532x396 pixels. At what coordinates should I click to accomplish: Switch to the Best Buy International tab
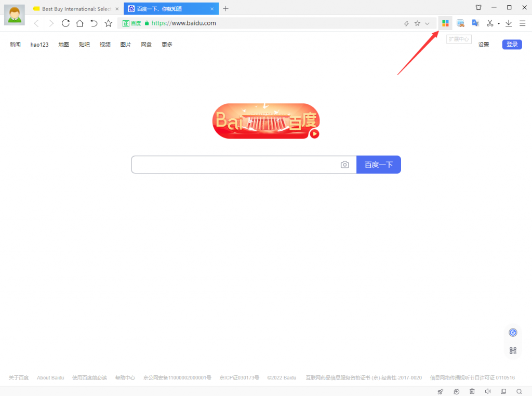click(x=76, y=9)
